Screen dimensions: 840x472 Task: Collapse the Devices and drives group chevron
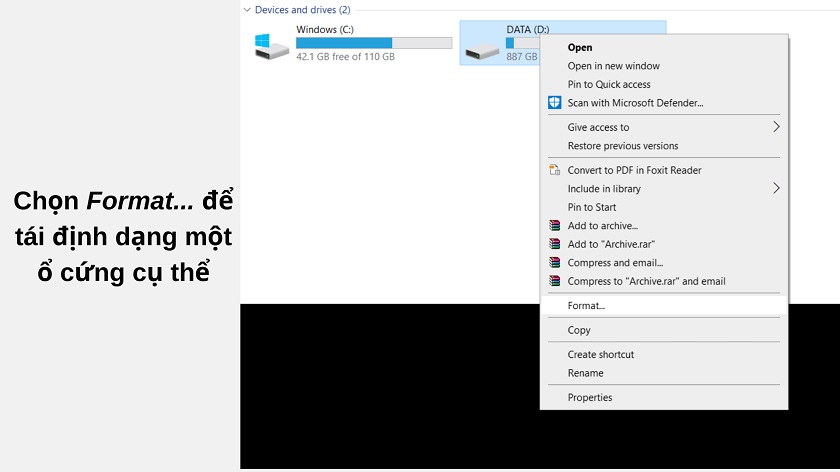click(x=247, y=10)
